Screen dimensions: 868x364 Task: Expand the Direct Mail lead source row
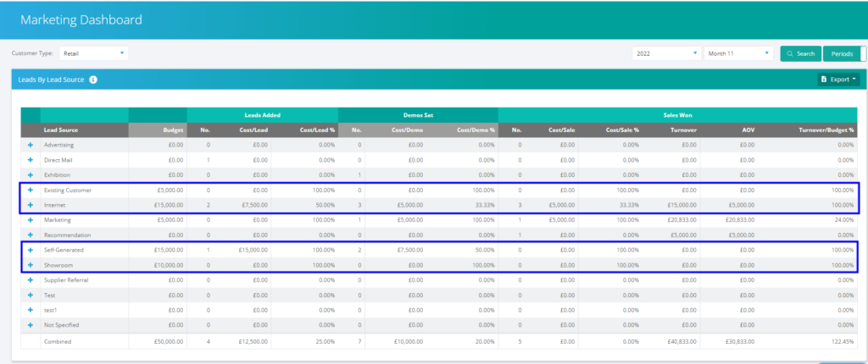click(x=30, y=159)
